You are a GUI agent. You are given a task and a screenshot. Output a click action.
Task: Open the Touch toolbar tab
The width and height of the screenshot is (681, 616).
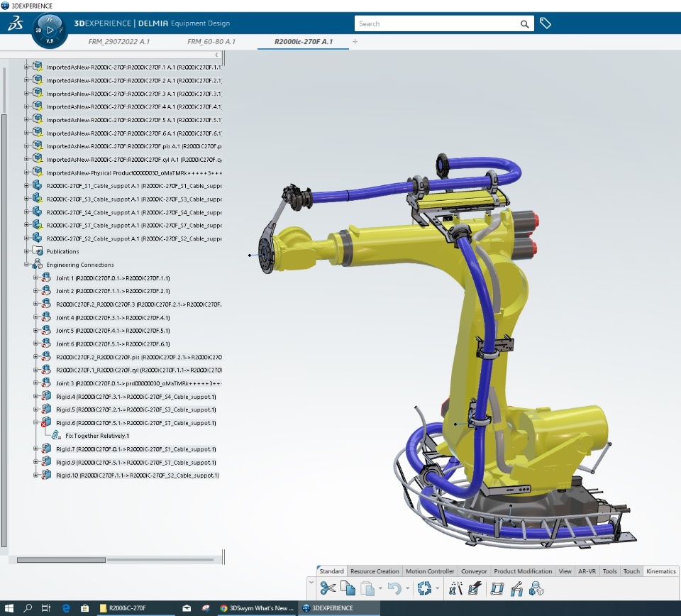pyautogui.click(x=631, y=571)
